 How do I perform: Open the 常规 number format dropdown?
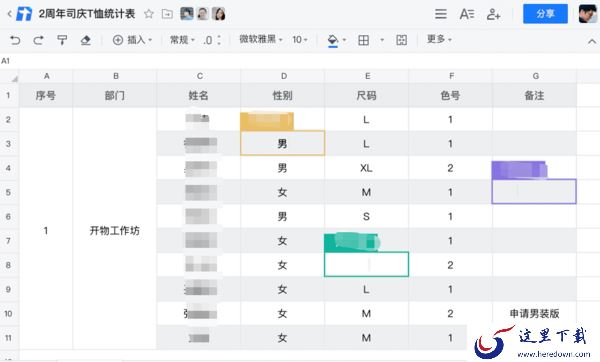pyautogui.click(x=182, y=40)
